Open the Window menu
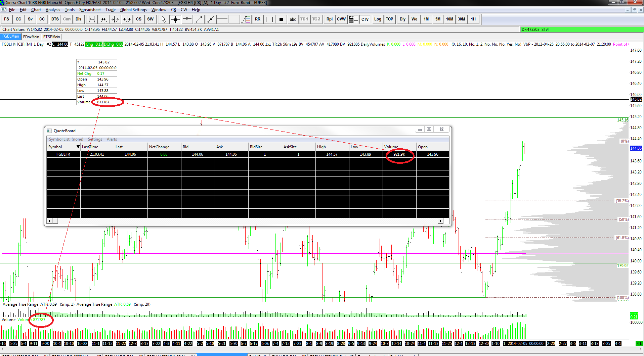The image size is (644, 356). tap(159, 10)
